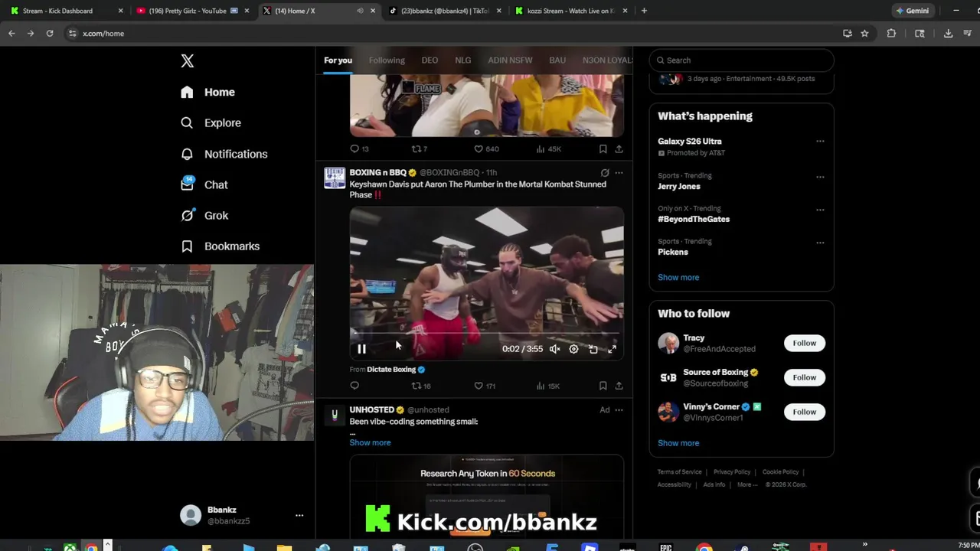
Task: Open the Terms of Service link
Action: click(x=679, y=472)
